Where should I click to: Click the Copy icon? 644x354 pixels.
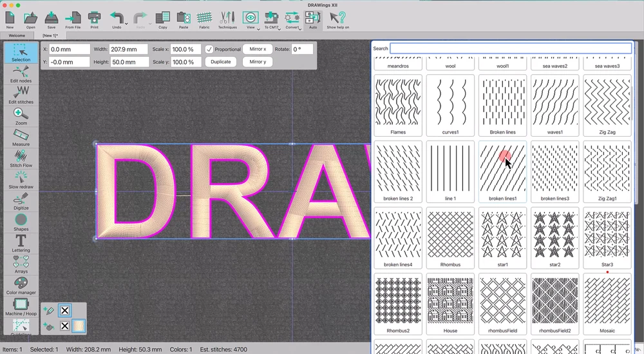pos(163,19)
